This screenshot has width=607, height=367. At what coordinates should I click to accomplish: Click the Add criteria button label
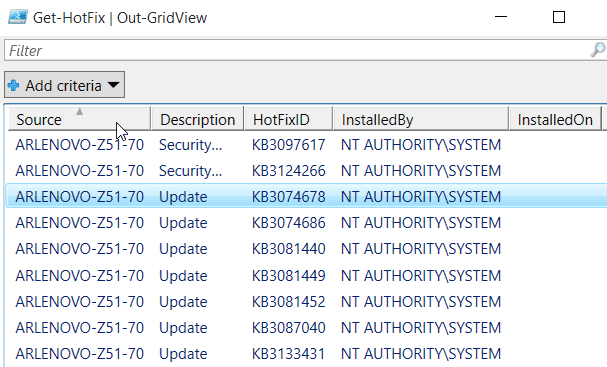click(63, 86)
